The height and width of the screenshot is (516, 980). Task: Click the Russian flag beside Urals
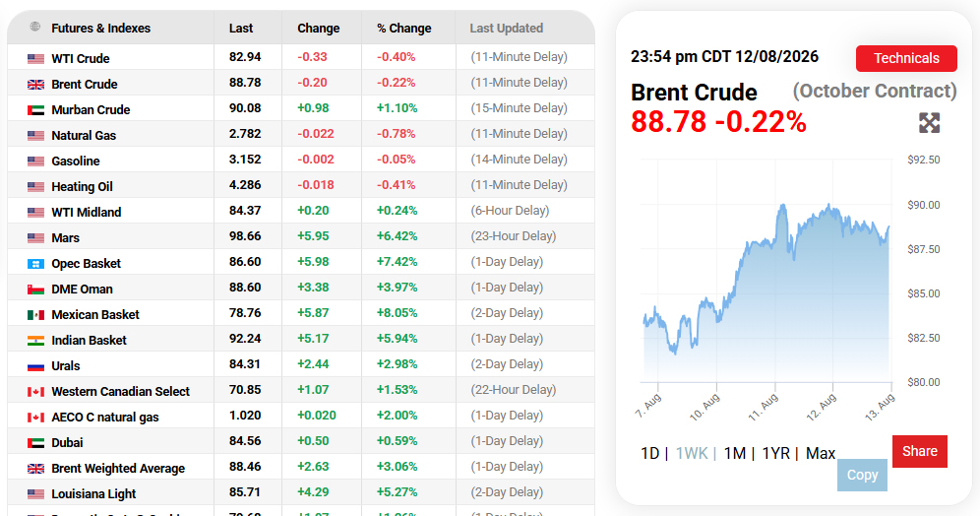pos(35,366)
